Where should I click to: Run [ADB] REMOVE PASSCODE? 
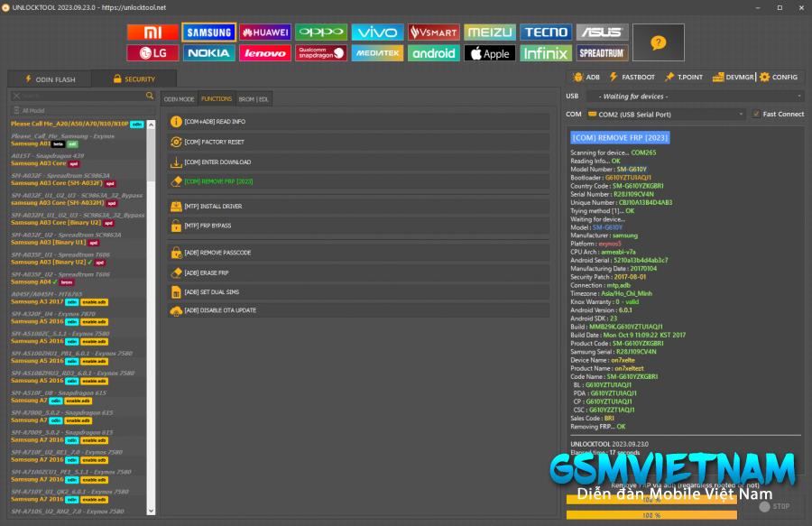pos(358,253)
